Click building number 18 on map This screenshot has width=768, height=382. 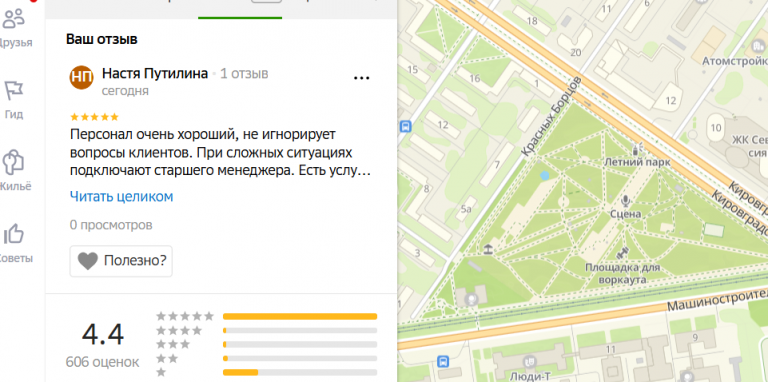531,21
